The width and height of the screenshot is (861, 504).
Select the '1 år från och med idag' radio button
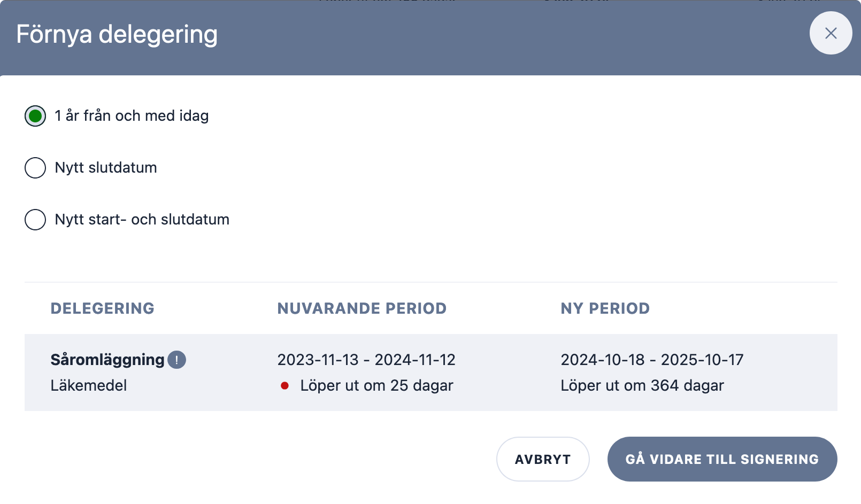(x=35, y=116)
